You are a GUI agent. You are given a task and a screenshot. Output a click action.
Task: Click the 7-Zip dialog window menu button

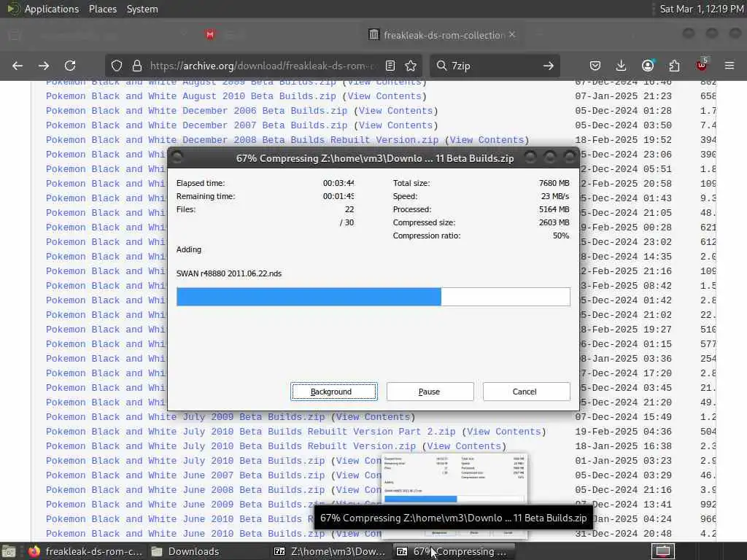177,157
